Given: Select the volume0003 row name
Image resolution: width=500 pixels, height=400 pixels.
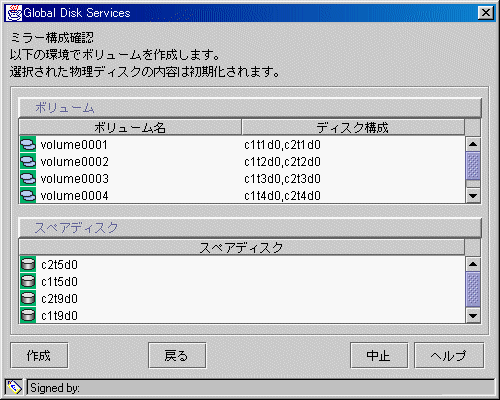Looking at the screenshot, I should (75, 179).
